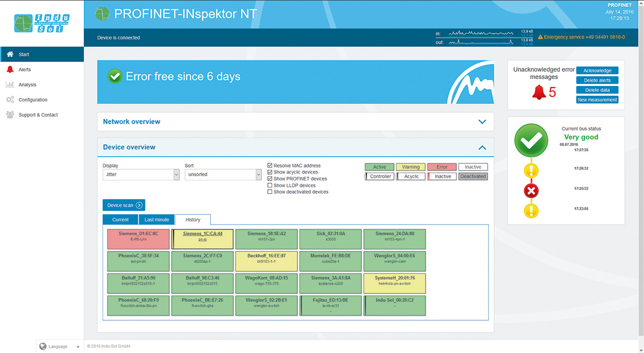
Task: Click the green checkmark for current bus status
Action: (x=531, y=140)
